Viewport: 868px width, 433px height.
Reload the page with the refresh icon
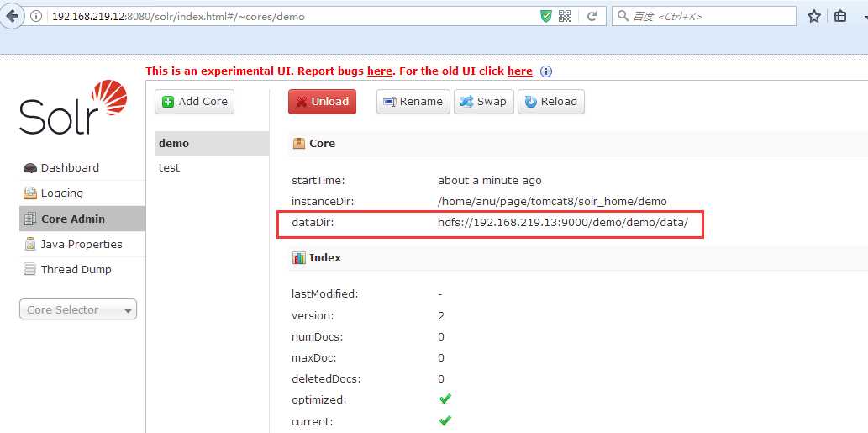(592, 16)
